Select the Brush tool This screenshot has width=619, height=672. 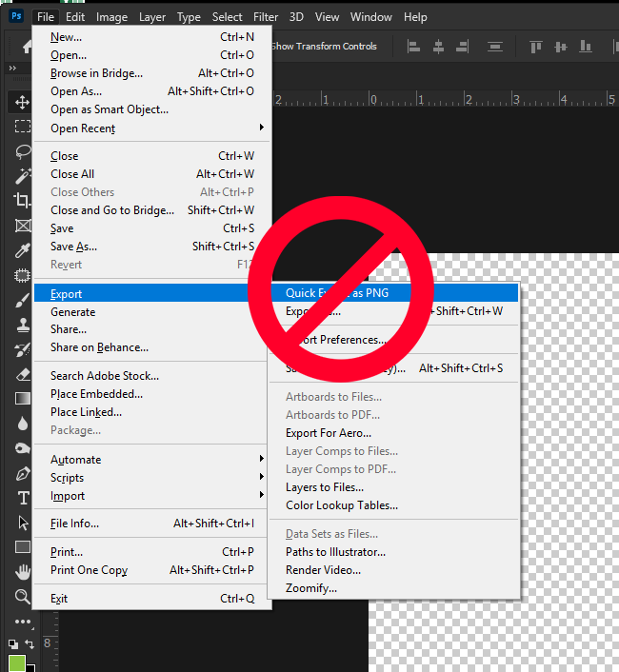(22, 300)
